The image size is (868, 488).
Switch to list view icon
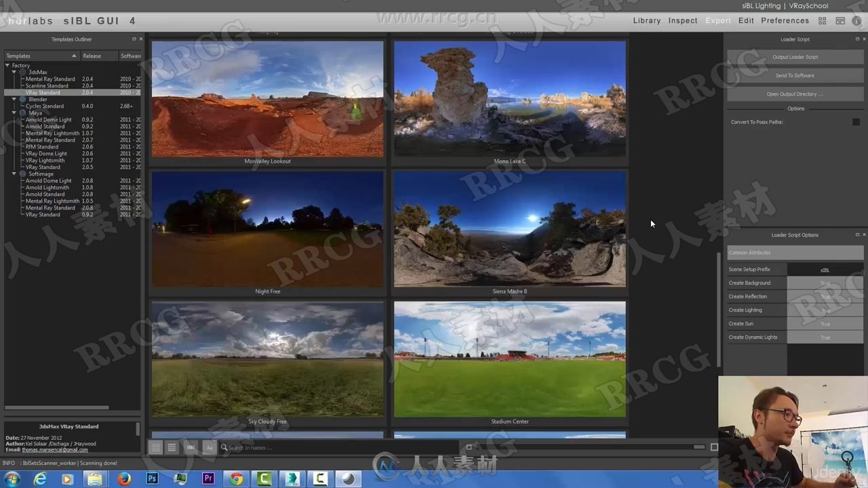(172, 447)
